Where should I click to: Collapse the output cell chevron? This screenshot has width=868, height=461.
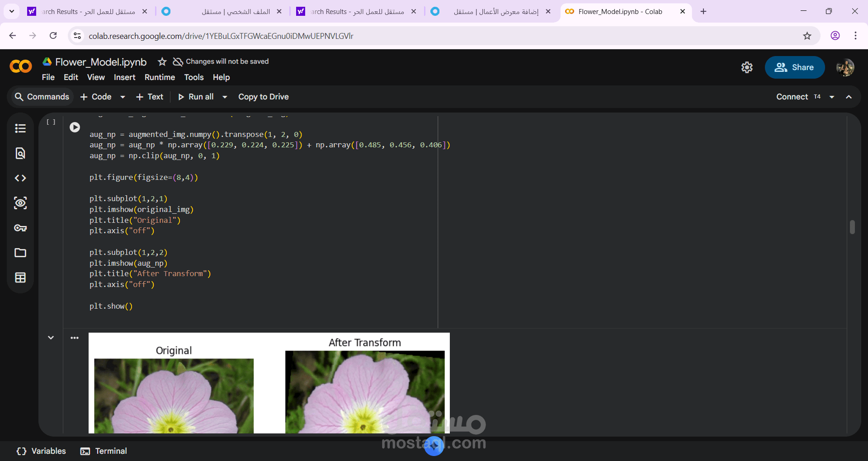(51, 338)
